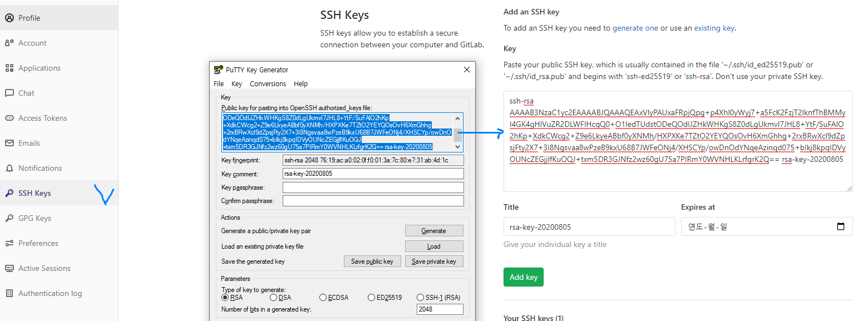Click the Key passphrase field
The image size is (868, 321).
click(x=373, y=187)
